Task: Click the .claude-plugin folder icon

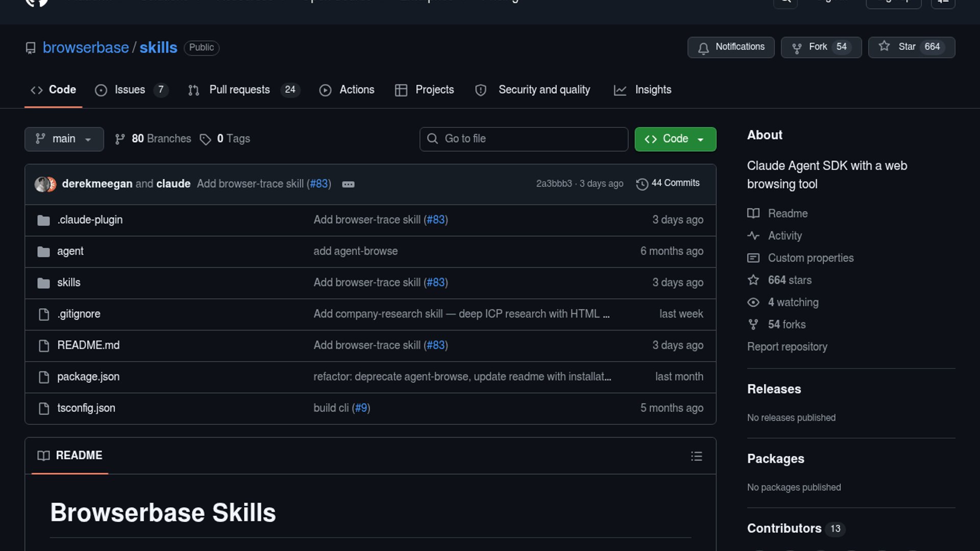Action: click(x=43, y=220)
